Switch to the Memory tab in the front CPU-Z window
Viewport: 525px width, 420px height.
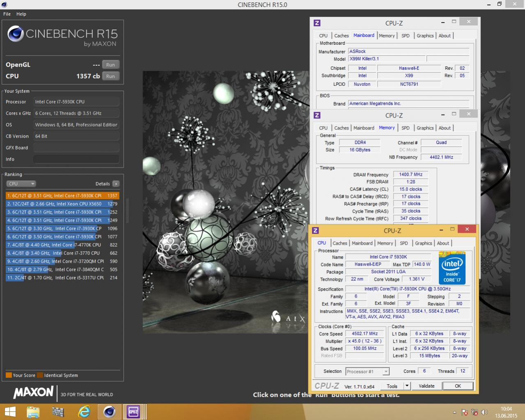[x=385, y=243]
